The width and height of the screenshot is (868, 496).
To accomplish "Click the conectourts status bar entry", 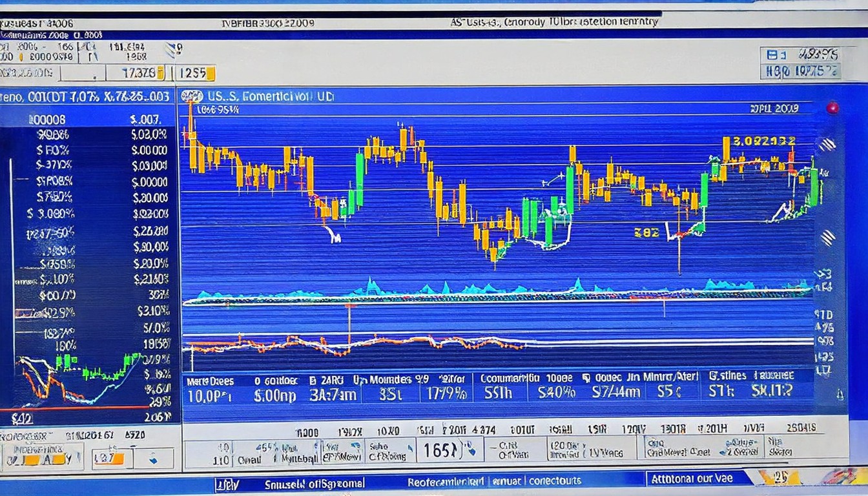I will tap(555, 481).
